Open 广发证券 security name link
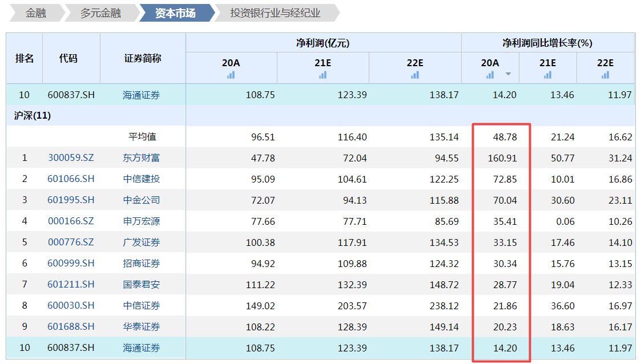The height and width of the screenshot is (364, 641). click(x=142, y=242)
